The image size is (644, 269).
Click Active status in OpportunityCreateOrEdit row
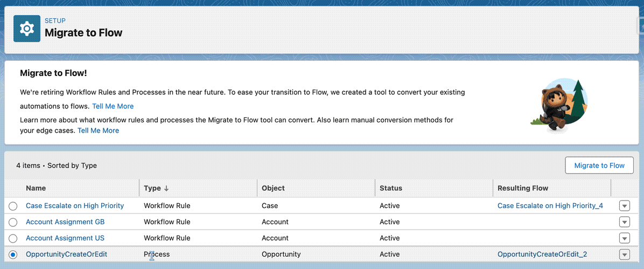[x=389, y=254]
